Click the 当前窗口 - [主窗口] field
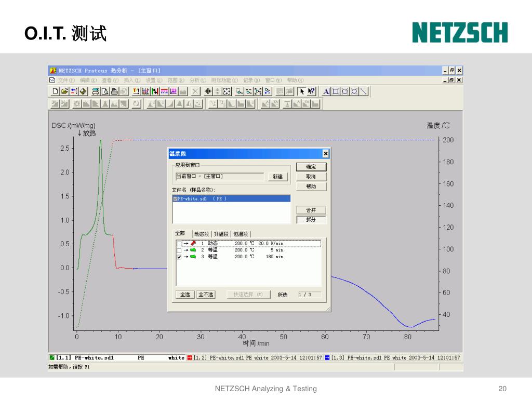The width and height of the screenshot is (532, 399). tap(220, 177)
